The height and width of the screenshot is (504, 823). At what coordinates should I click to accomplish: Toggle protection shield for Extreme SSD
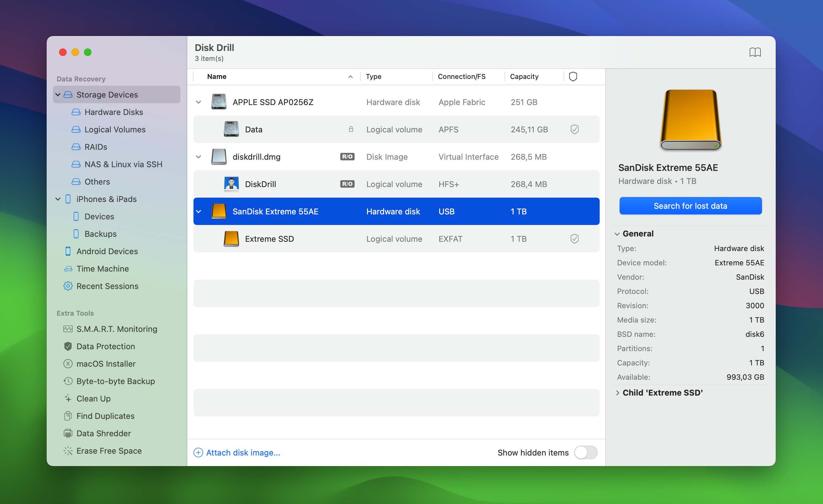[x=574, y=239]
